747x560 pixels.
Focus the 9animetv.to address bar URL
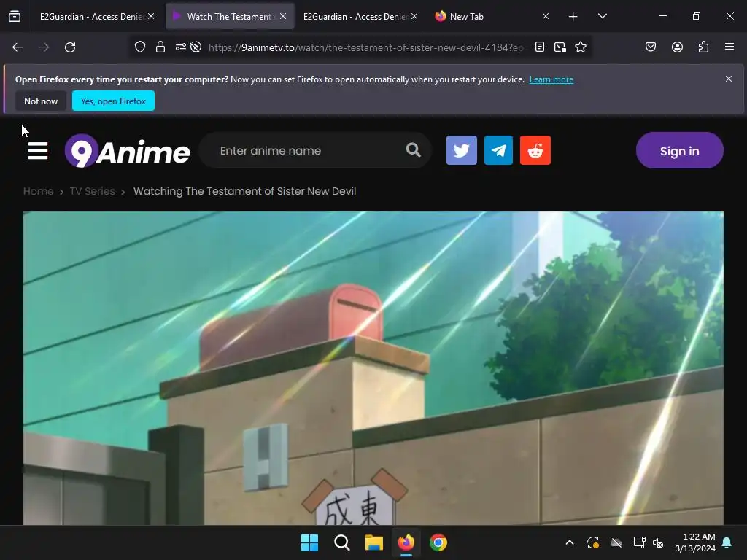click(366, 47)
